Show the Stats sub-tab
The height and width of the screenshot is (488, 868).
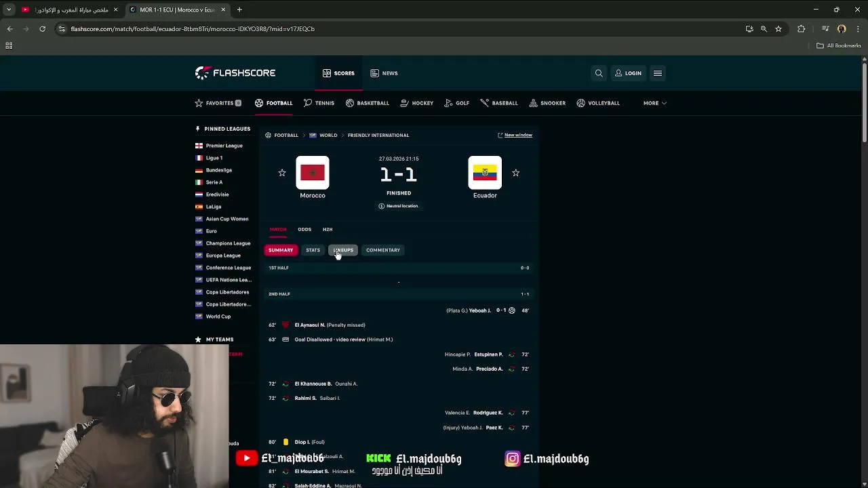pyautogui.click(x=313, y=250)
